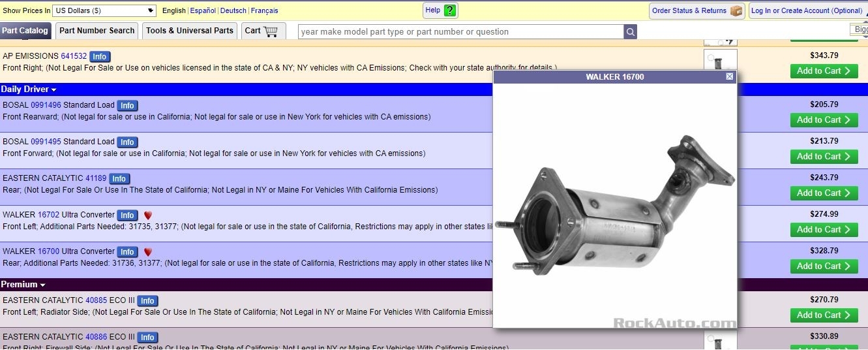Add the $205.79 BOSAL part to cart
The height and width of the screenshot is (350, 868).
pos(824,120)
